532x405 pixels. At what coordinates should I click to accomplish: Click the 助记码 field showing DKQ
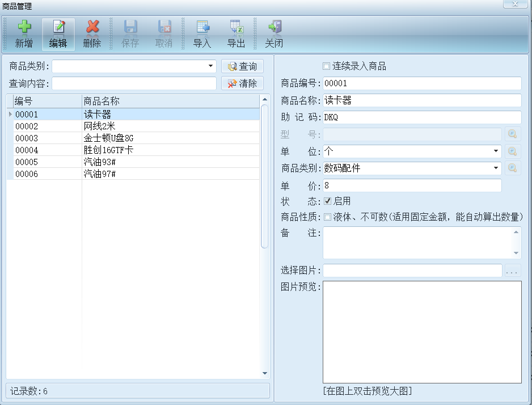tap(422, 117)
